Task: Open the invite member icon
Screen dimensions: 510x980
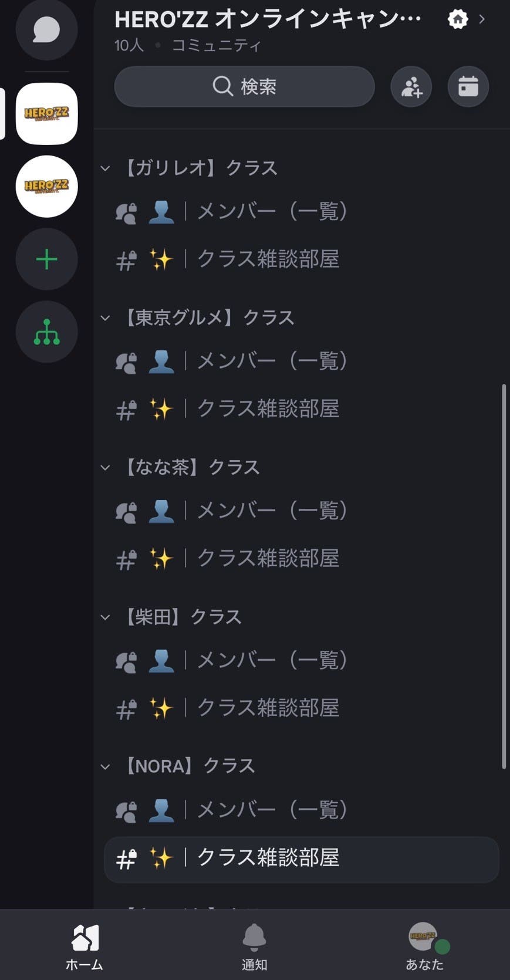Action: coord(410,86)
